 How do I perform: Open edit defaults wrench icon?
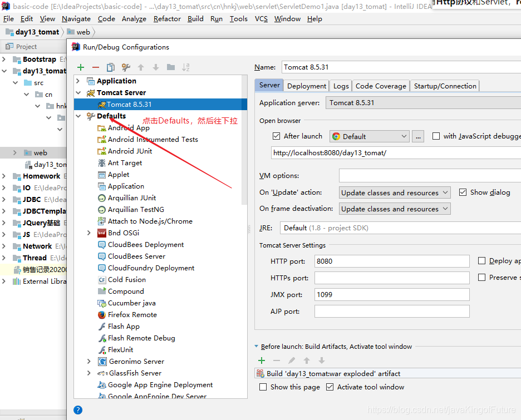(x=126, y=67)
